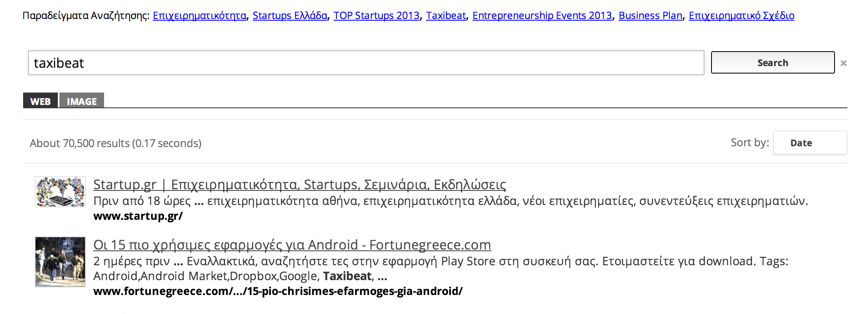Open the Startup.gr result thumbnail
This screenshot has height=314, width=868.
pyautogui.click(x=60, y=192)
